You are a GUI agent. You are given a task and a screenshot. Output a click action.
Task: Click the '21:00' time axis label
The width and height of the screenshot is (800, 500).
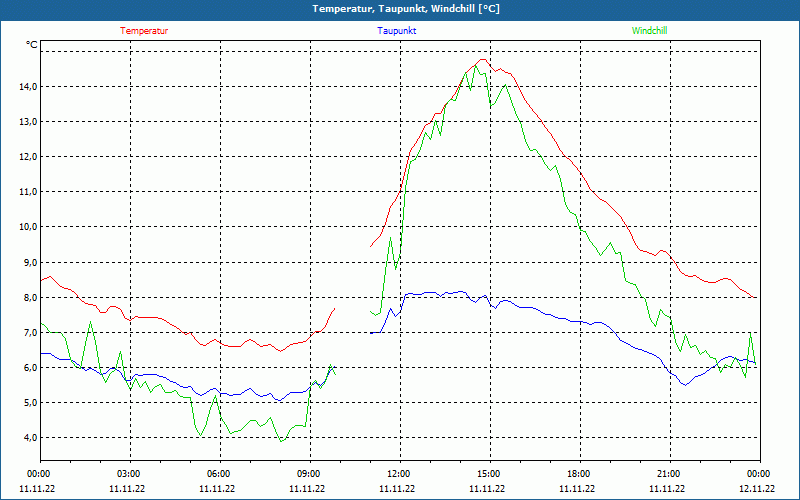[x=668, y=474]
